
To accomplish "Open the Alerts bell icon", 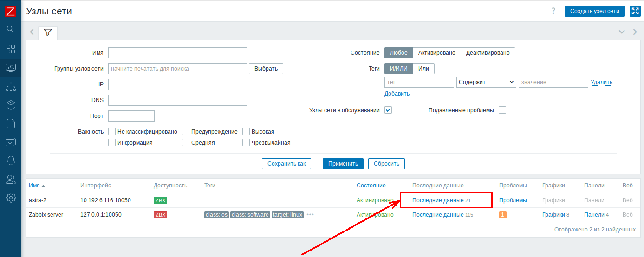I will click(10, 161).
